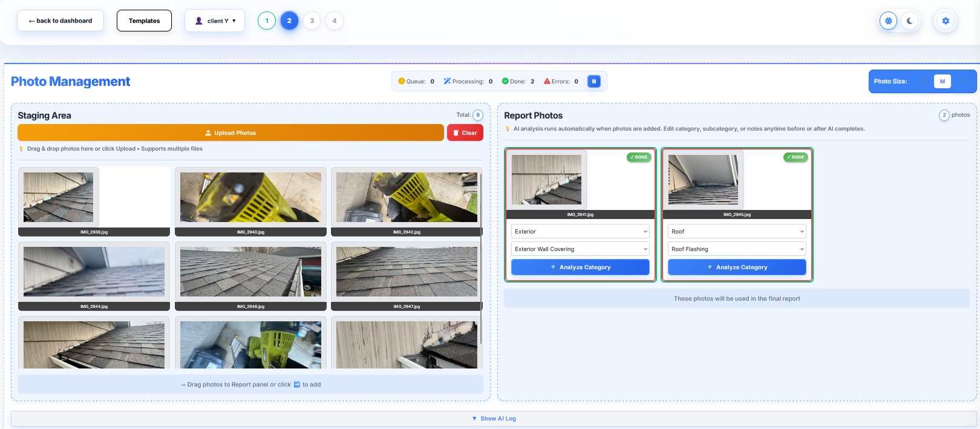The height and width of the screenshot is (429, 980).
Task: Expand Show AI Log
Action: click(494, 419)
